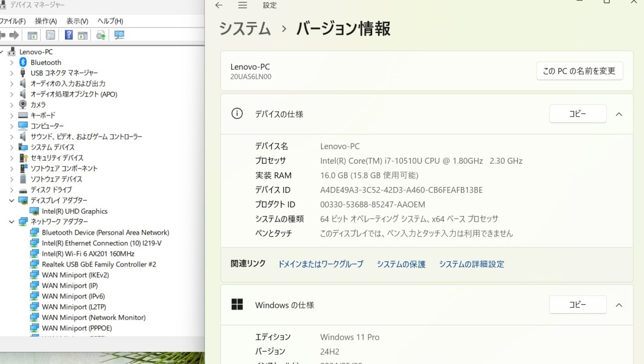Click the コンピューター monitor icon in tree

pyautogui.click(x=23, y=126)
